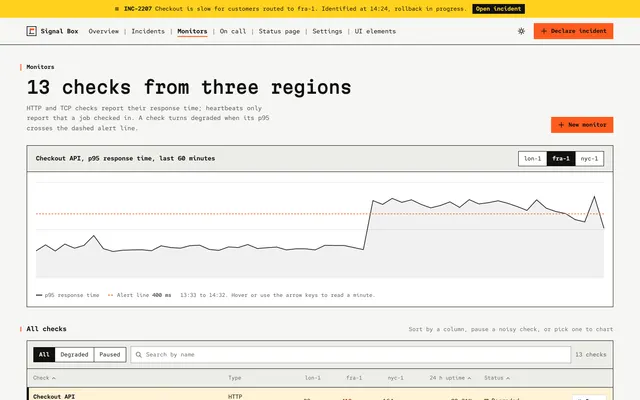Sort table by 24 h uptime
640x400 pixels.
[450, 378]
